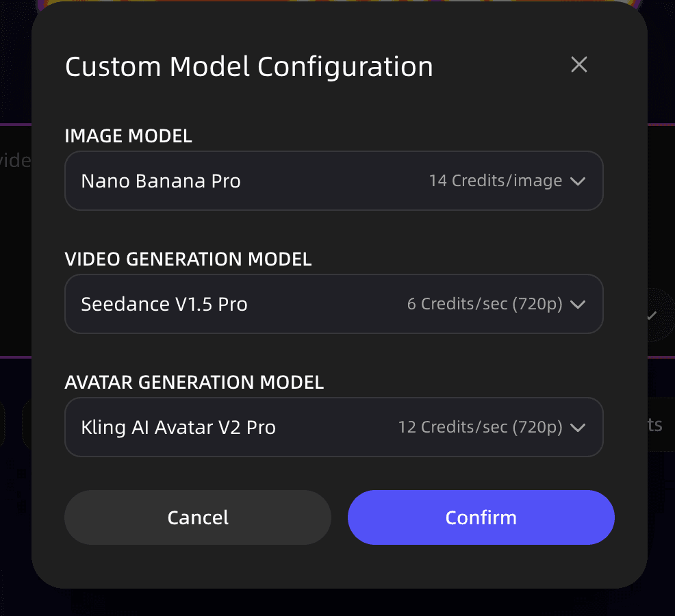Click the AVATAR GENERATION MODEL heading
Screen dimensions: 675x616
click(194, 383)
